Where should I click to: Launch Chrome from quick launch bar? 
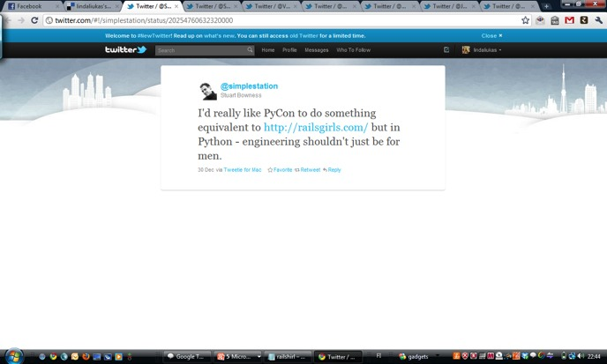coord(53,357)
